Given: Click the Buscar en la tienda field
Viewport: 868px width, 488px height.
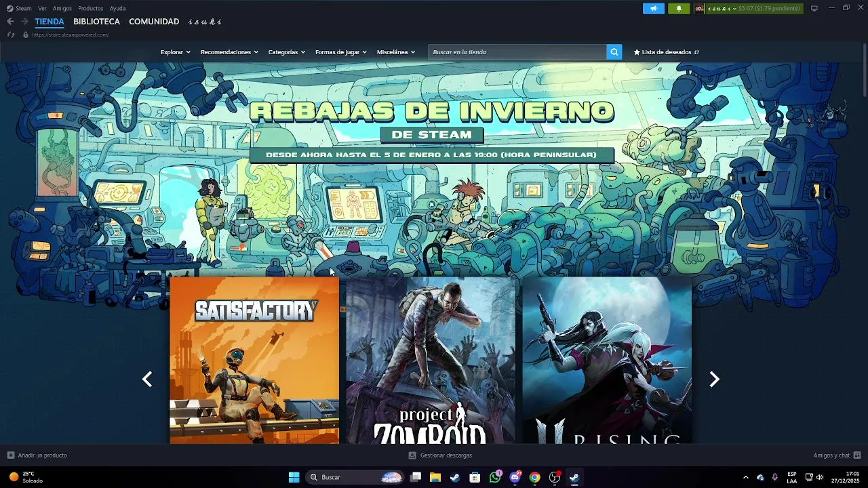Looking at the screenshot, I should 517,52.
